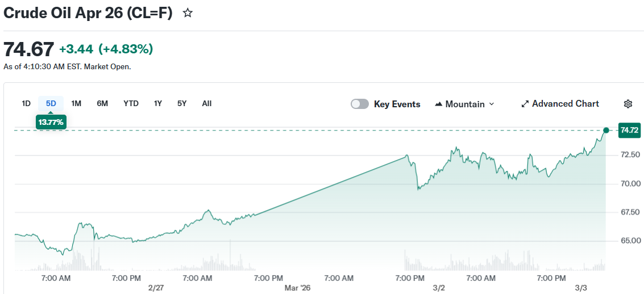Expand the Mountain chart type dropdown
Screen dimensions: 644x294
(x=492, y=104)
